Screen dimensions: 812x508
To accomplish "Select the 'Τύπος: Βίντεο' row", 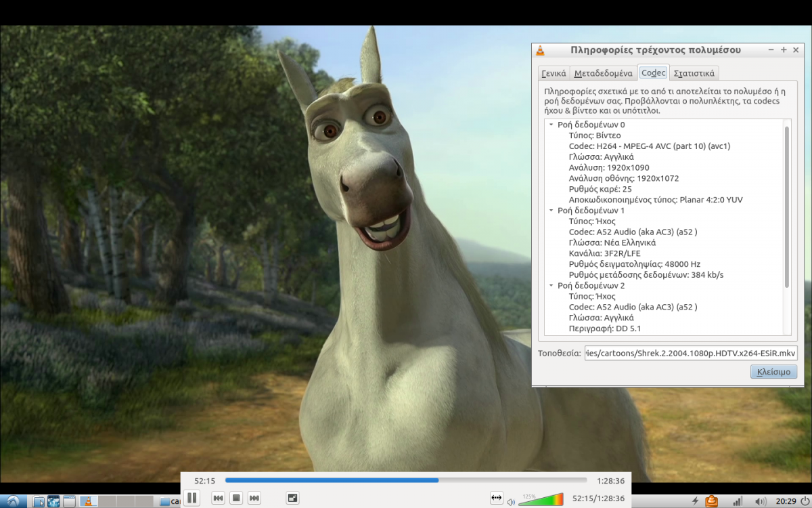I will 594,135.
